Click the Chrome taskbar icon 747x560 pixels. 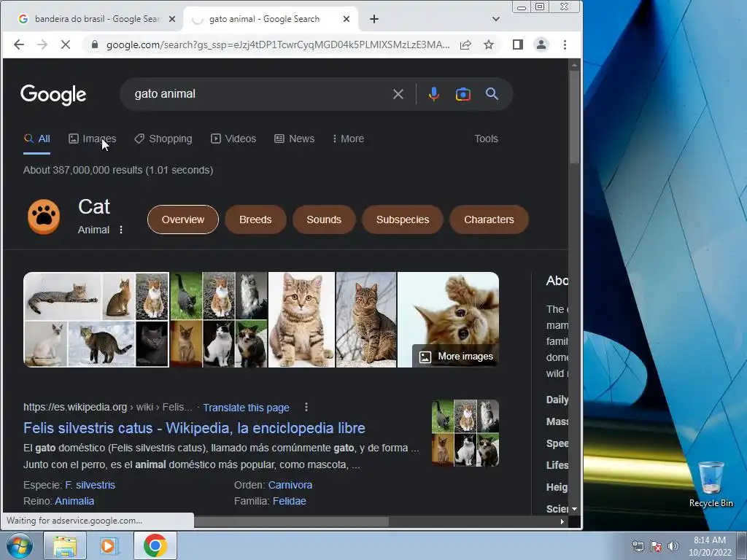click(x=155, y=545)
